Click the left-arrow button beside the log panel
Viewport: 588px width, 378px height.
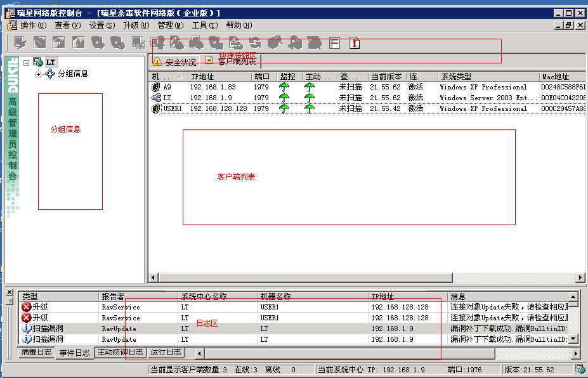[10, 301]
